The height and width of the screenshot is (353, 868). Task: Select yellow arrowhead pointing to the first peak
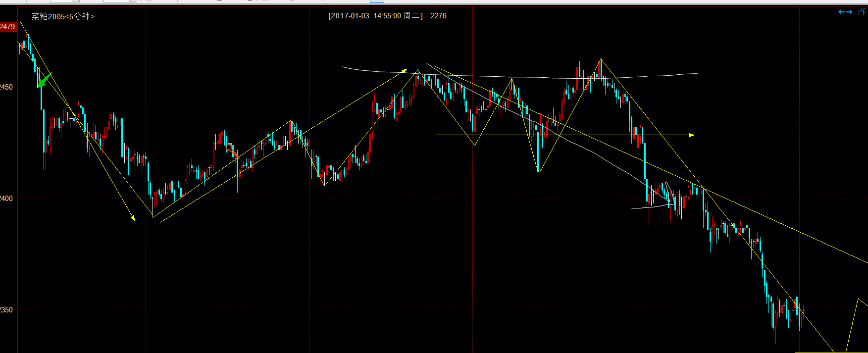tap(404, 71)
